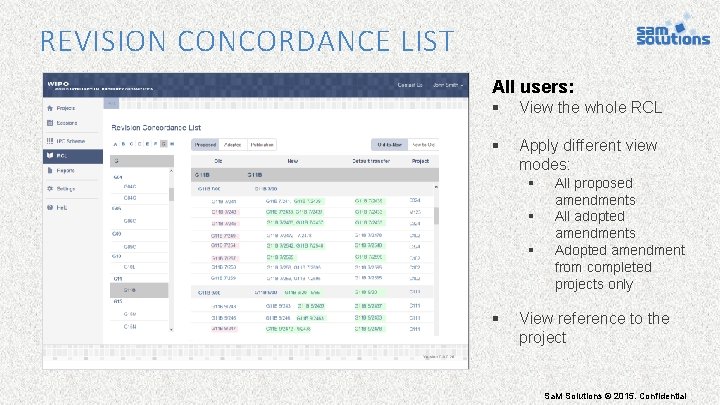720x405 pixels.
Task: Click the WIPO logo in header
Action: point(58,84)
